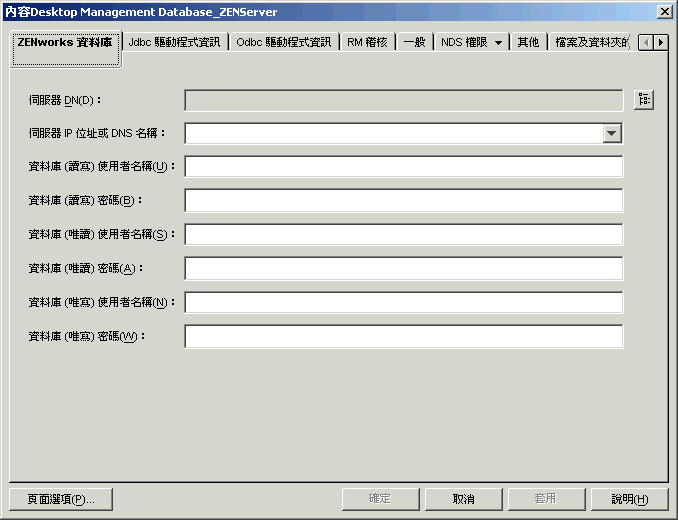
Task: Select the 一般 tab
Action: click(x=414, y=42)
